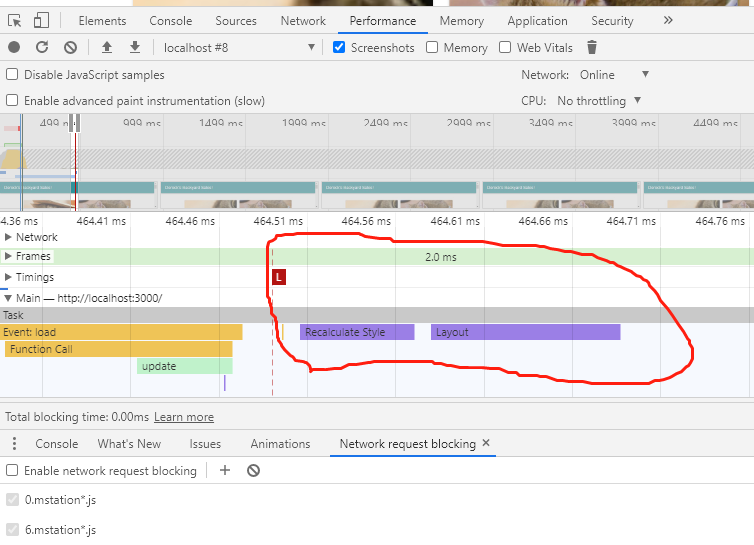The width and height of the screenshot is (754, 545).
Task: Toggle the 0.mstation*.js pattern checkbox
Action: [13, 500]
